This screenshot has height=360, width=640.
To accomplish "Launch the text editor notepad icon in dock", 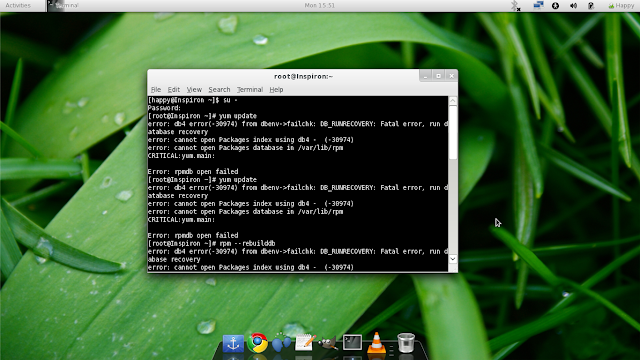I will pyautogui.click(x=305, y=342).
